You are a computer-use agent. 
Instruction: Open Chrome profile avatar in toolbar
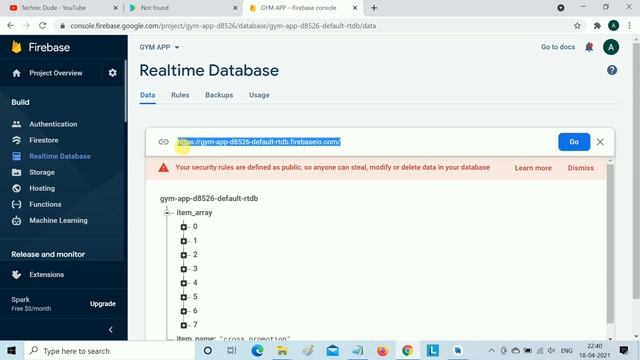[x=613, y=26]
